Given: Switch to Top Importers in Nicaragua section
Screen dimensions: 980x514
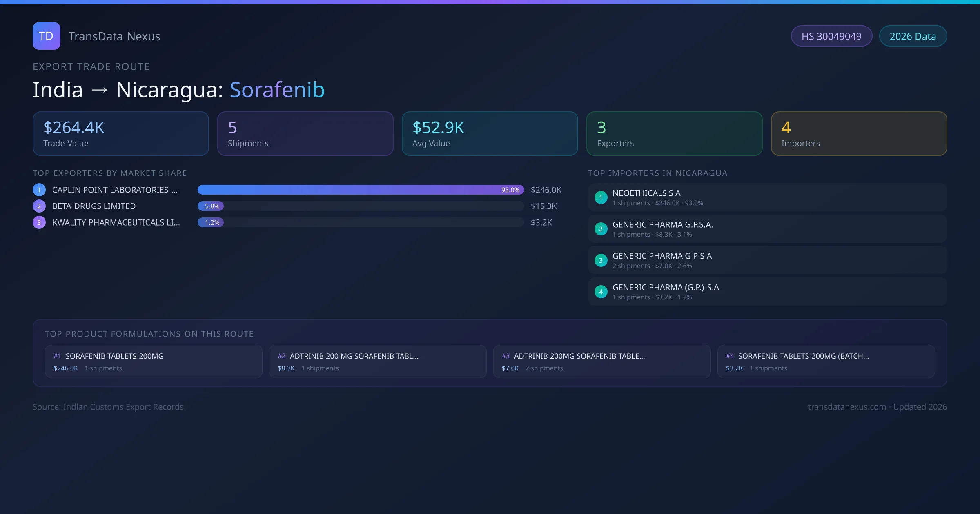Looking at the screenshot, I should [657, 173].
